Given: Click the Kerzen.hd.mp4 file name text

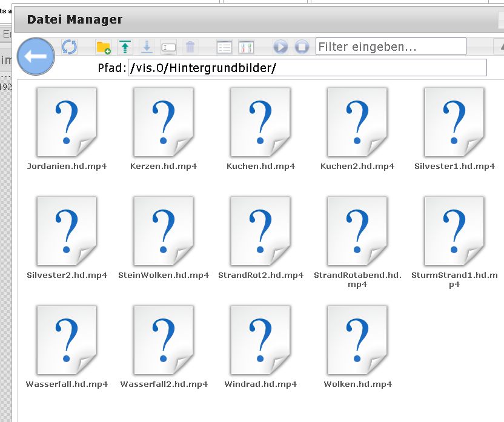Looking at the screenshot, I should click(x=164, y=166).
